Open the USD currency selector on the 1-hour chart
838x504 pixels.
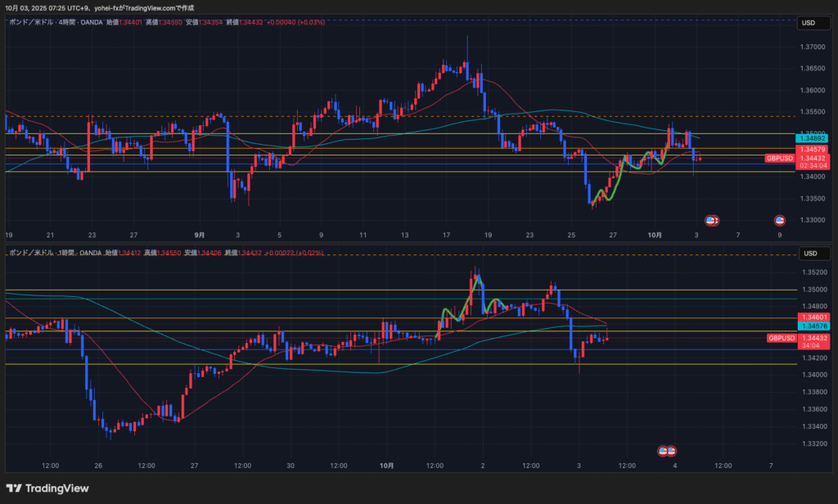pos(809,254)
